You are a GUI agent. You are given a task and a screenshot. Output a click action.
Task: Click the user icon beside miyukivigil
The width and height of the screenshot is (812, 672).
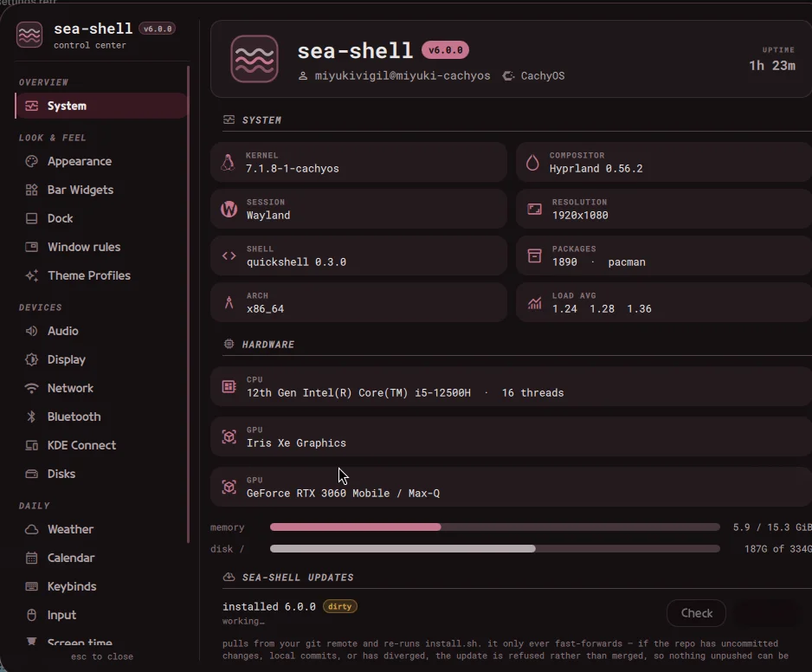pyautogui.click(x=303, y=75)
